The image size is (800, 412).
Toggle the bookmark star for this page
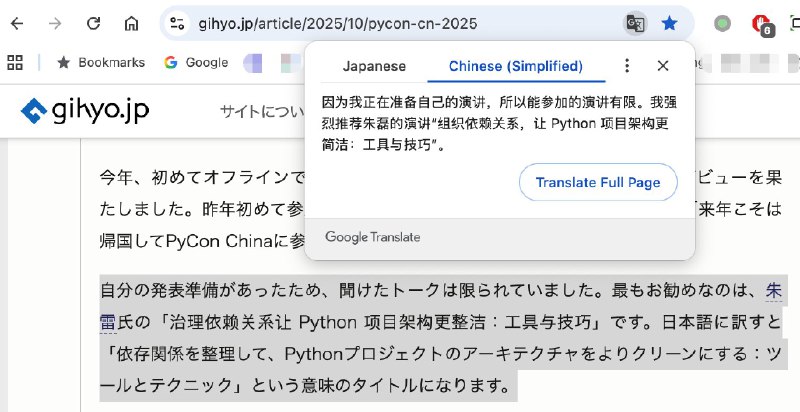tap(669, 23)
